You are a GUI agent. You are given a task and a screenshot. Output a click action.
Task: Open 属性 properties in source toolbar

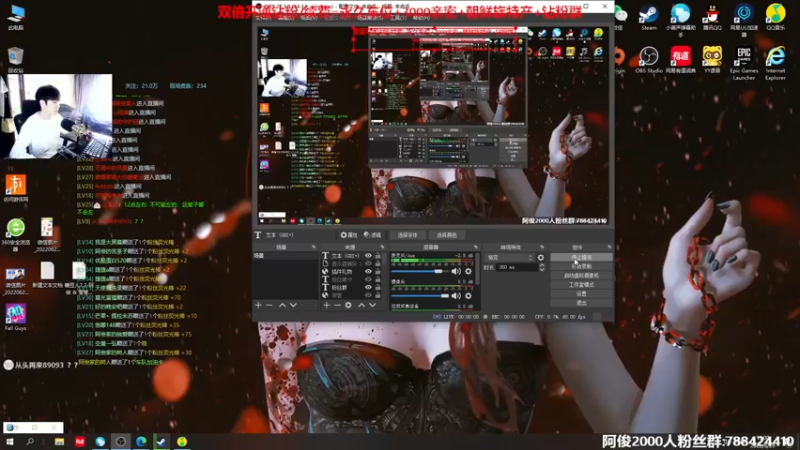click(x=349, y=235)
